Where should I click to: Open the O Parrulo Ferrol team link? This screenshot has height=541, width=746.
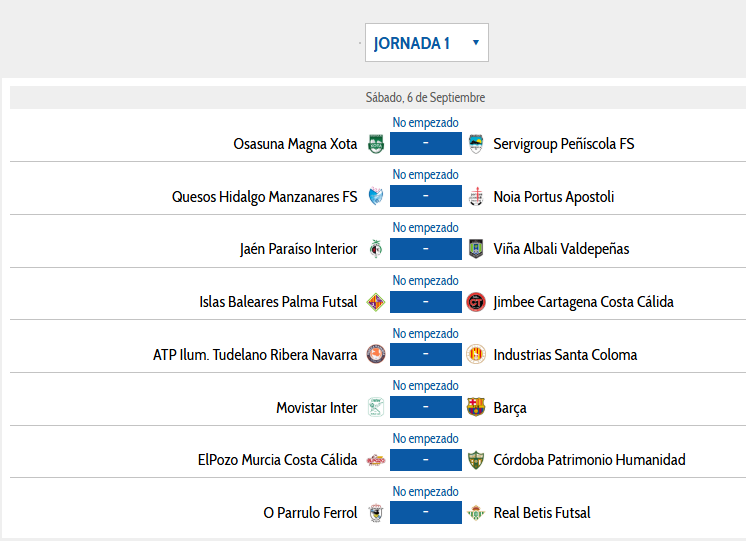point(310,513)
